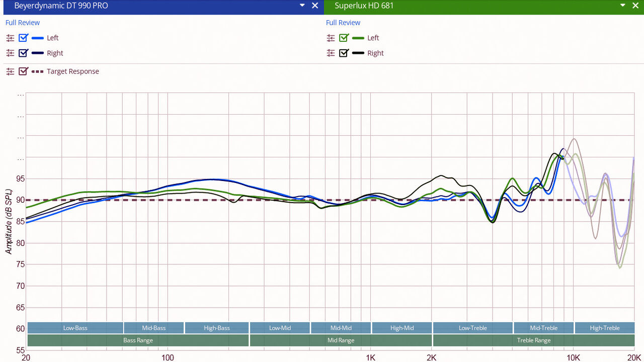Open the Superlux HD 681 dropdown arrow
The image size is (644, 362).
tap(623, 6)
